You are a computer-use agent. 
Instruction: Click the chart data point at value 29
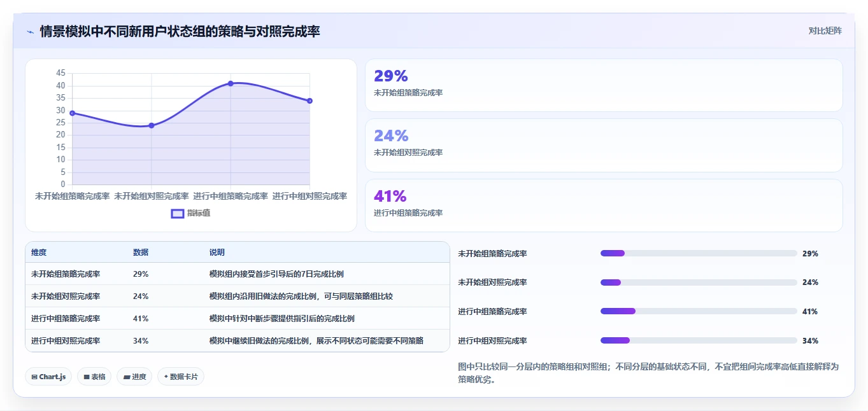tap(72, 113)
